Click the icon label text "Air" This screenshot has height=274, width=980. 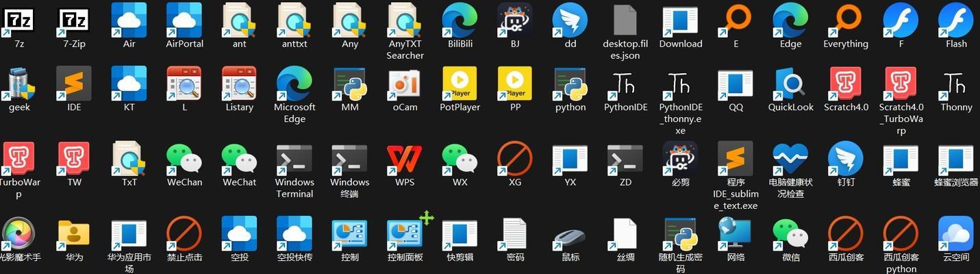129,44
